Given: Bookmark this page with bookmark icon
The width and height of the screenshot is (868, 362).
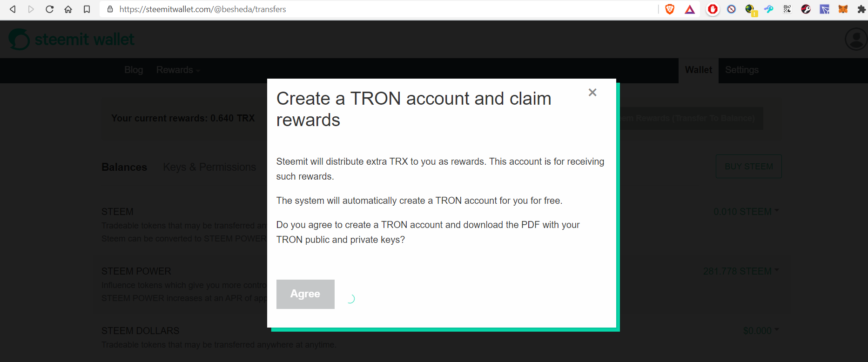Looking at the screenshot, I should coord(87,9).
